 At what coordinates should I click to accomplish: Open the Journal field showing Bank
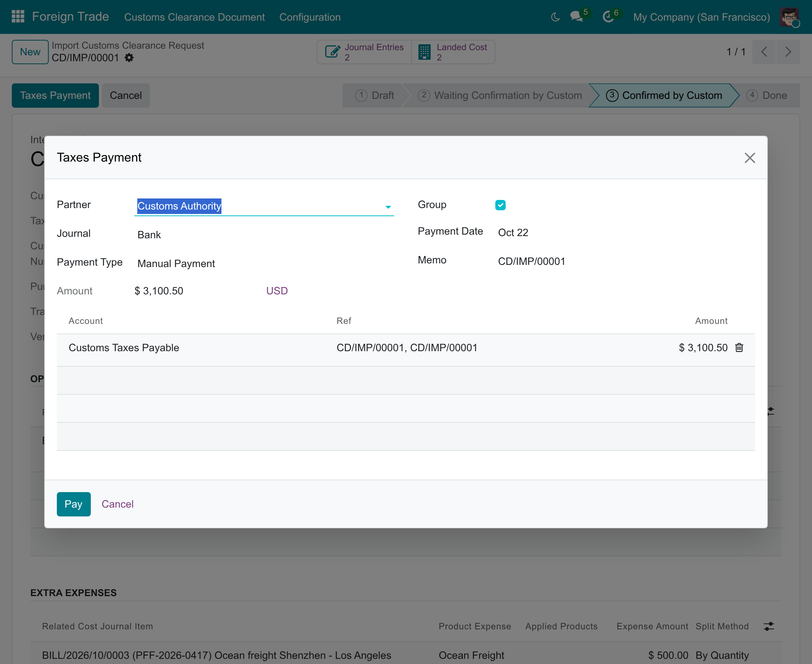(x=264, y=235)
